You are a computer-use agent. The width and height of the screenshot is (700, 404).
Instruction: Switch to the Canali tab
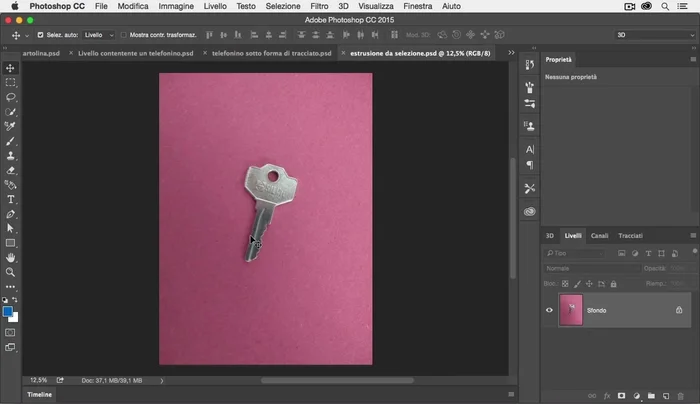(x=599, y=236)
